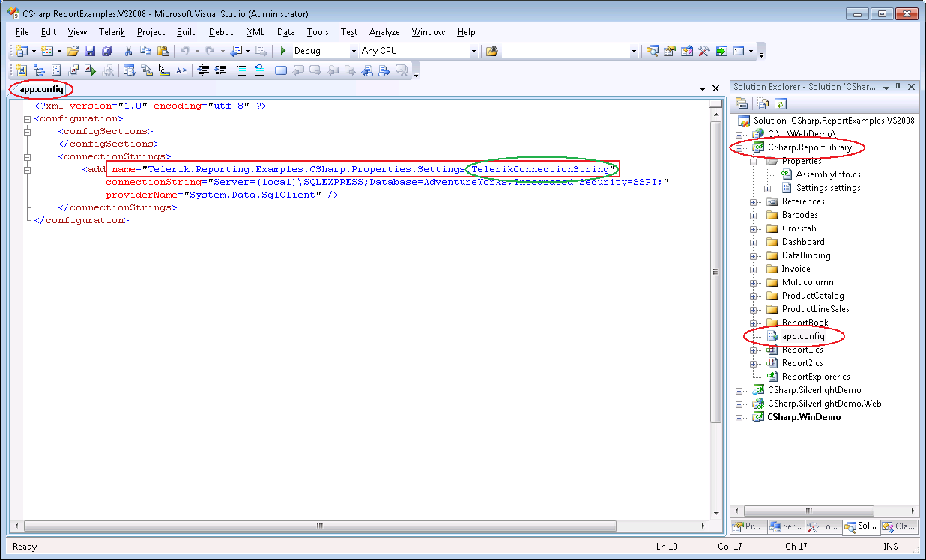Collapse the connectionStrings XML outline

(28, 157)
